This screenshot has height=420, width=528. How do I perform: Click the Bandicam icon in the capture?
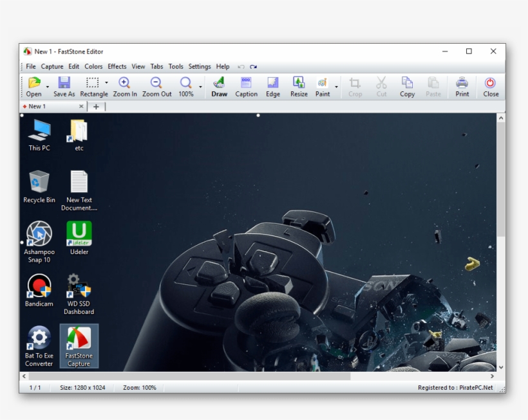(39, 291)
